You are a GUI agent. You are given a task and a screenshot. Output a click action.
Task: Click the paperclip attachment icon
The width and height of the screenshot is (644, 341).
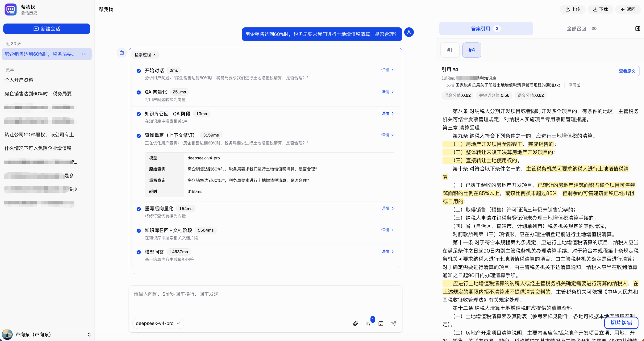tap(355, 324)
